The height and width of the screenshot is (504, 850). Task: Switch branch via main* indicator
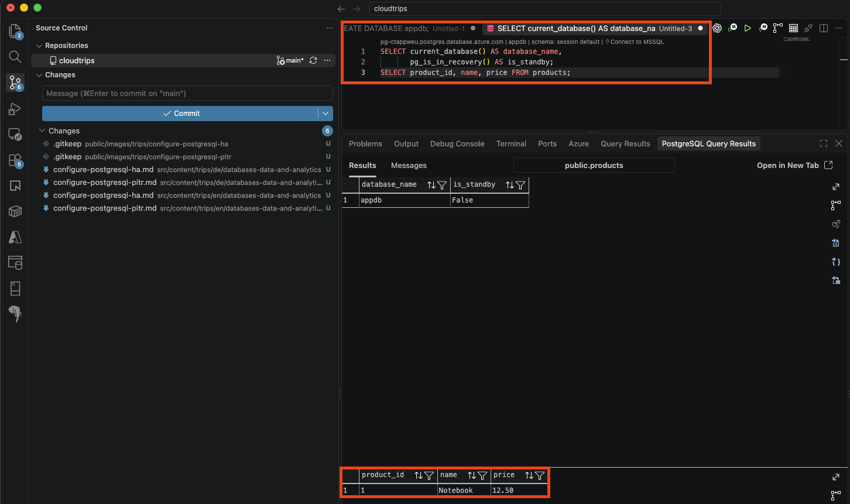[290, 60]
